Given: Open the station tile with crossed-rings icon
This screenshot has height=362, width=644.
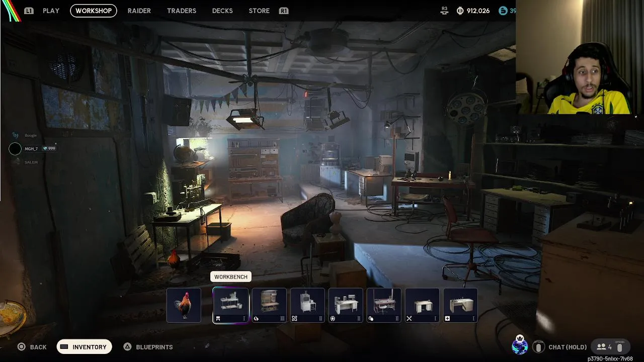Looking at the screenshot, I should coord(307,305).
